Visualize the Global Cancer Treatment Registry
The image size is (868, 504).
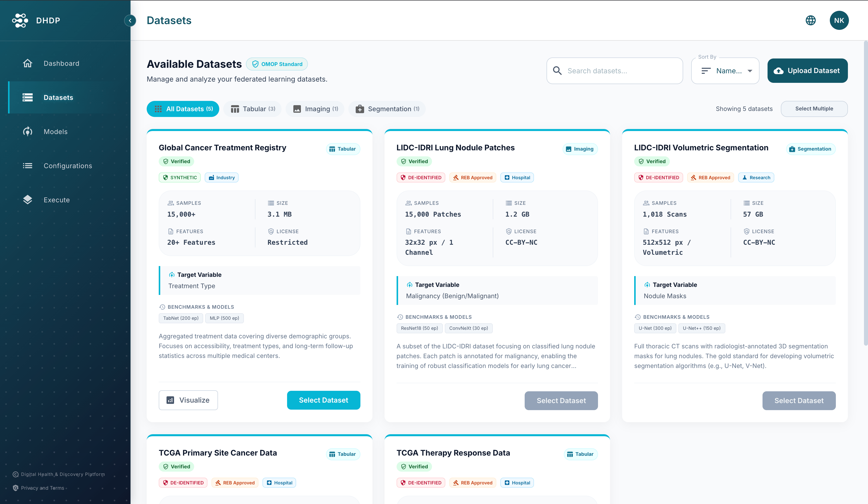(x=188, y=400)
